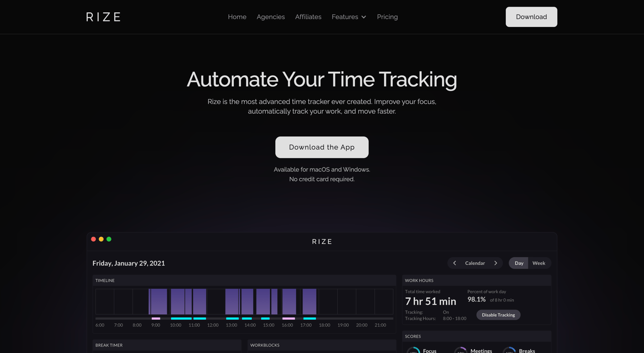Open the Pricing page
This screenshot has height=353, width=644.
(x=387, y=17)
